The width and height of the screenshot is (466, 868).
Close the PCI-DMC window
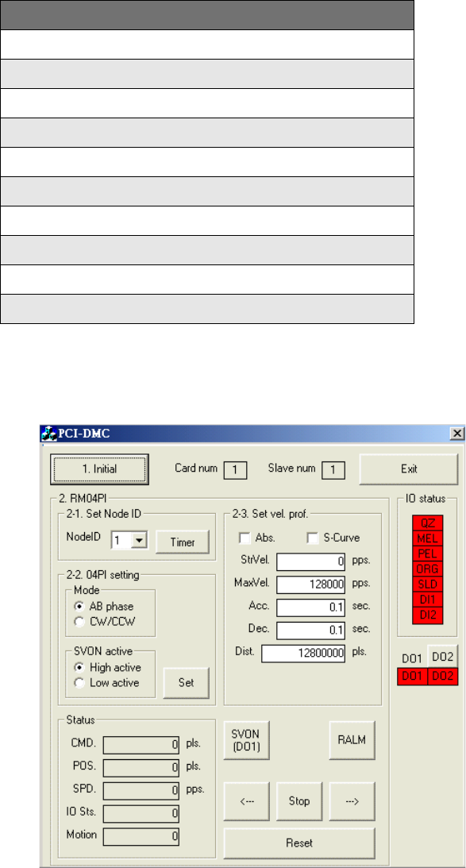coord(457,434)
